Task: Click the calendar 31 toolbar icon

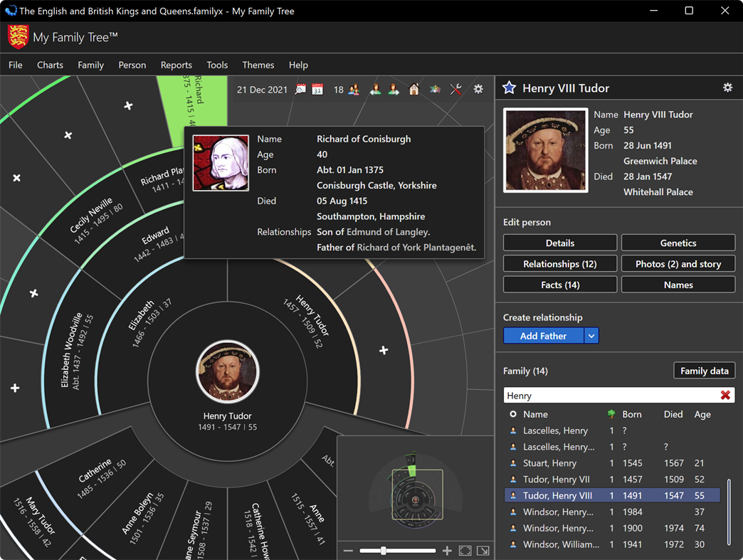Action: click(317, 90)
